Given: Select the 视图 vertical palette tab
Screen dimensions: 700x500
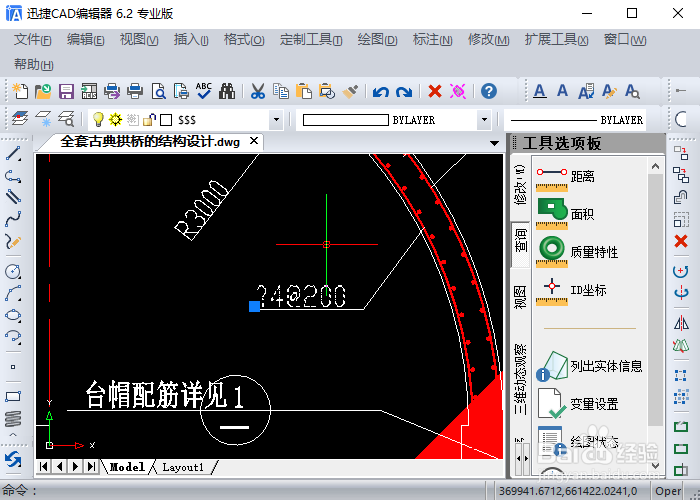Looking at the screenshot, I should 520,297.
